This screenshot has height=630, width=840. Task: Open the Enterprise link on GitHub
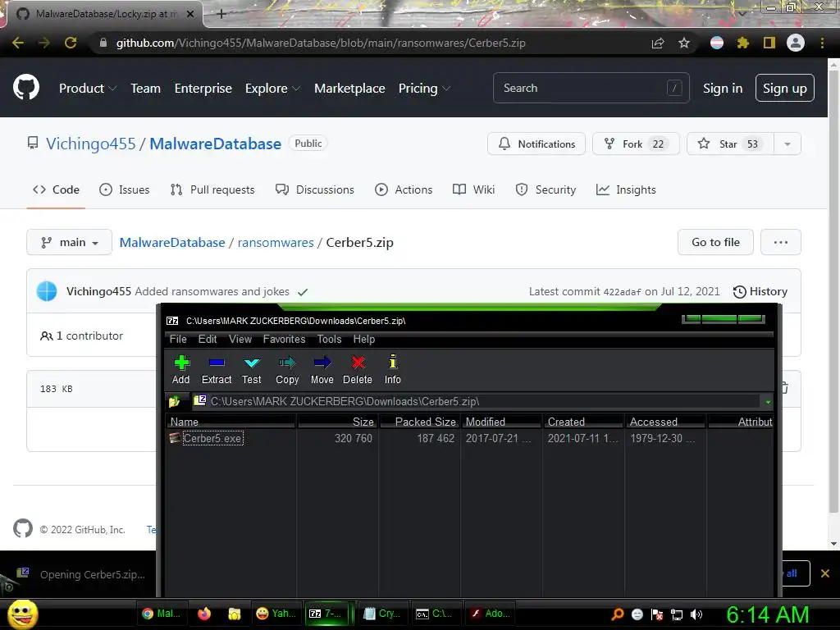(203, 89)
